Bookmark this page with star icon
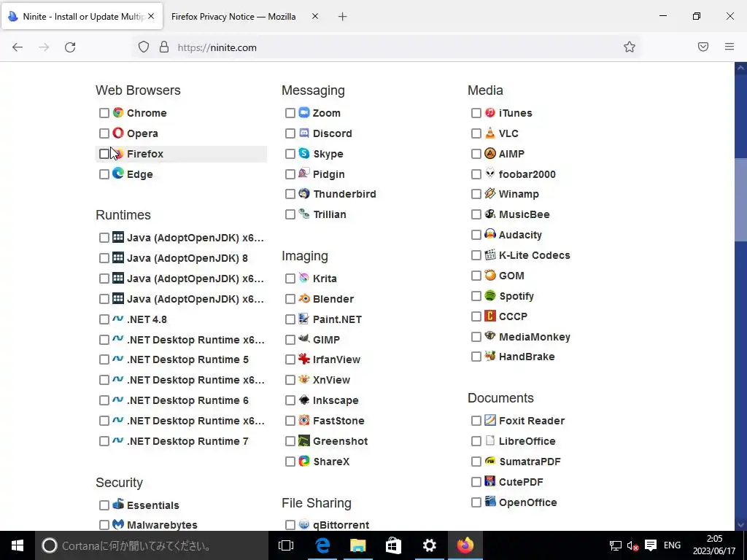Screen dimensions: 747x560 tap(630, 47)
